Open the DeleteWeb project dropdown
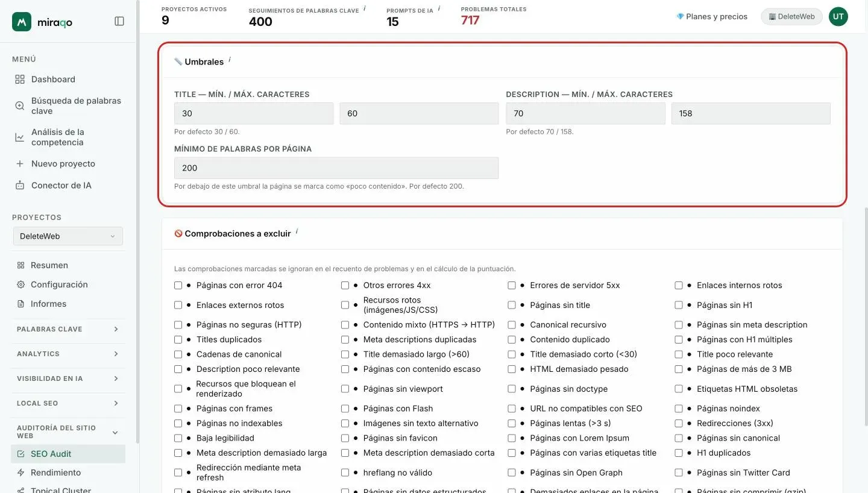The height and width of the screenshot is (493, 868). tap(68, 236)
